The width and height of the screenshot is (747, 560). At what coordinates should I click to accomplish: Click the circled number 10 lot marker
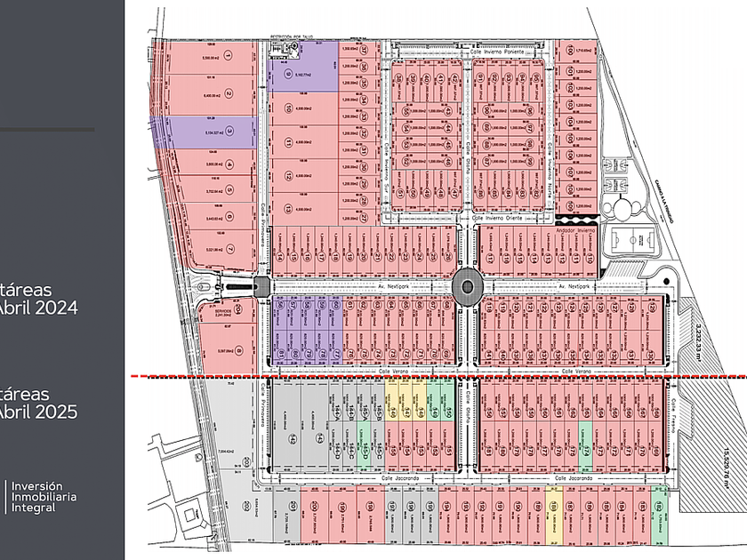tap(288, 108)
